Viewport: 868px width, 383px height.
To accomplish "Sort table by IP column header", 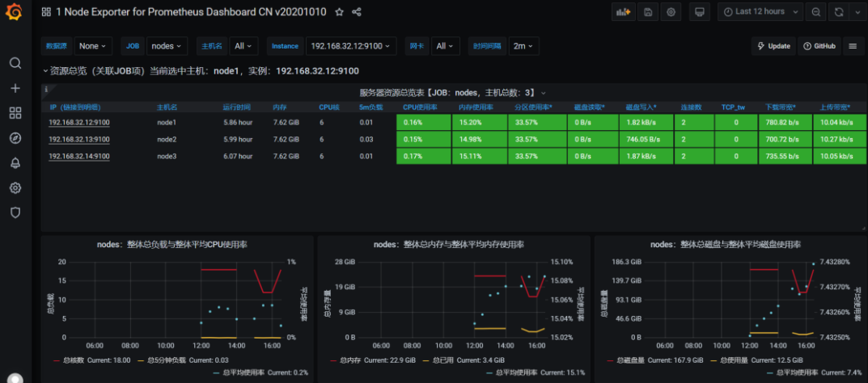I will 75,107.
